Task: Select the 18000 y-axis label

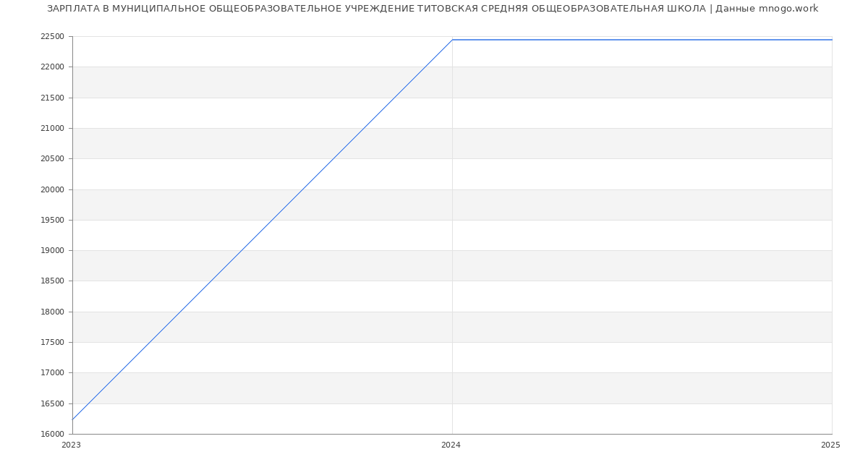Action: [x=52, y=312]
